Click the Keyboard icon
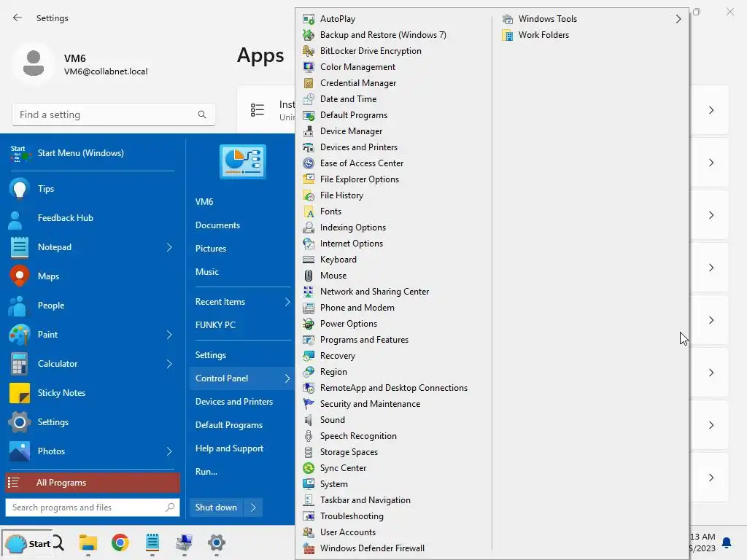 point(309,260)
